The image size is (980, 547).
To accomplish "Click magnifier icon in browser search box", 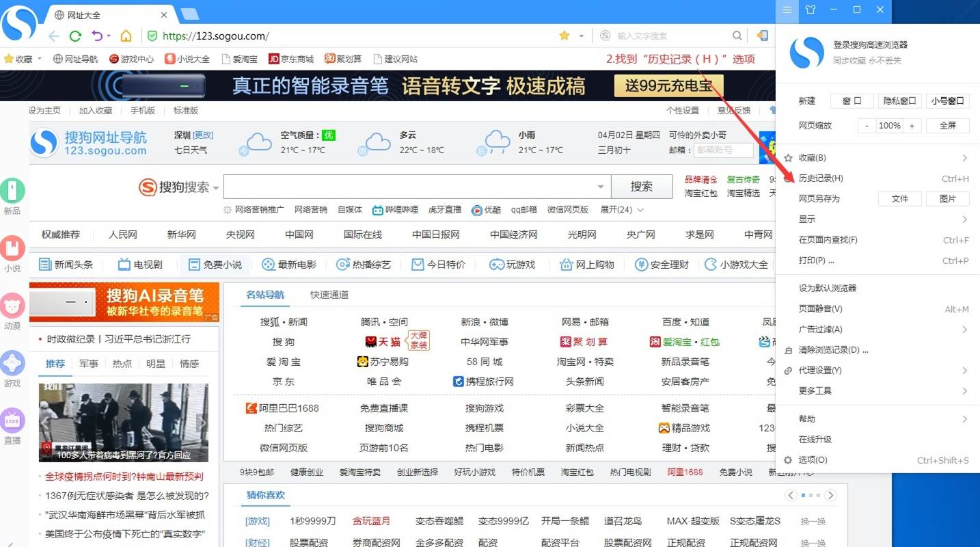I will 737,36.
